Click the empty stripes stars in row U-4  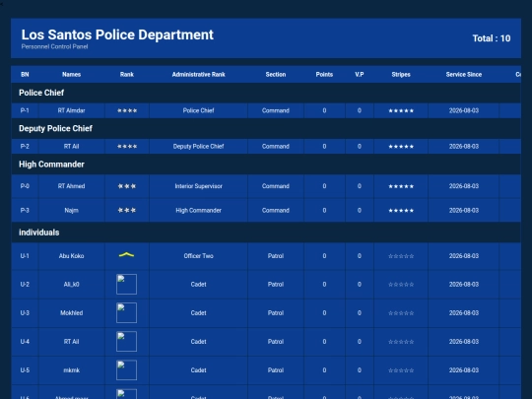(x=401, y=342)
